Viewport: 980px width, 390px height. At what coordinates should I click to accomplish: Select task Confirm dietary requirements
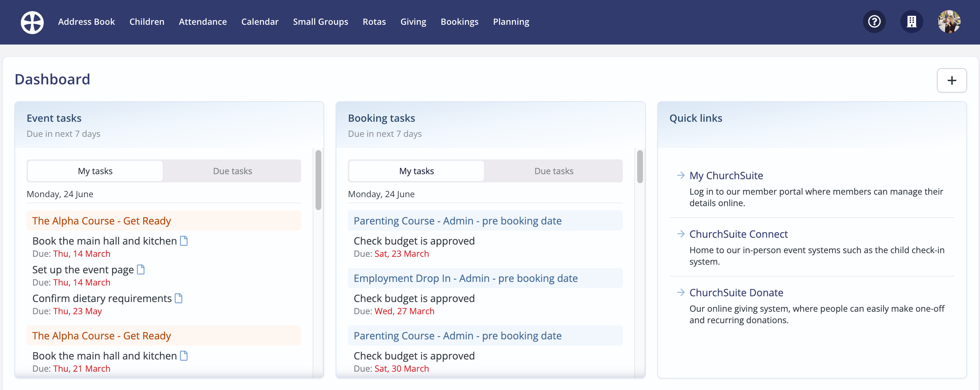click(102, 298)
